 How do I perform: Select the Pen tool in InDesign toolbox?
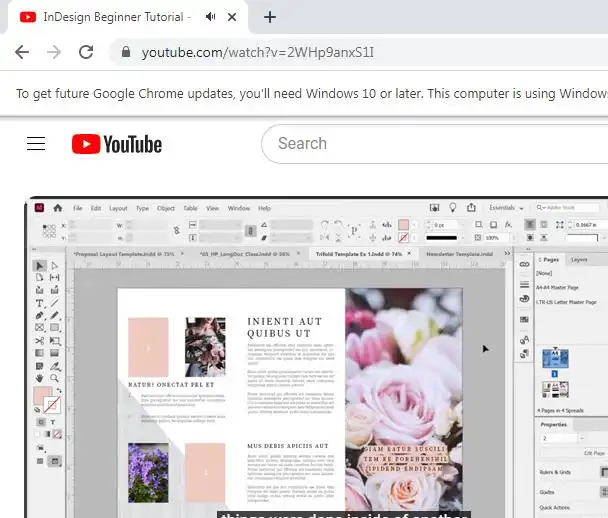point(39,316)
